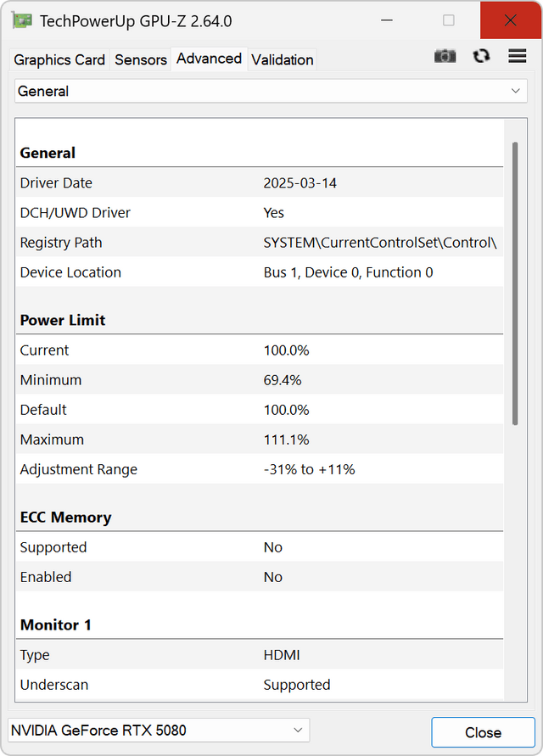Click the General section heading
This screenshot has height=756, width=543.
click(x=48, y=153)
